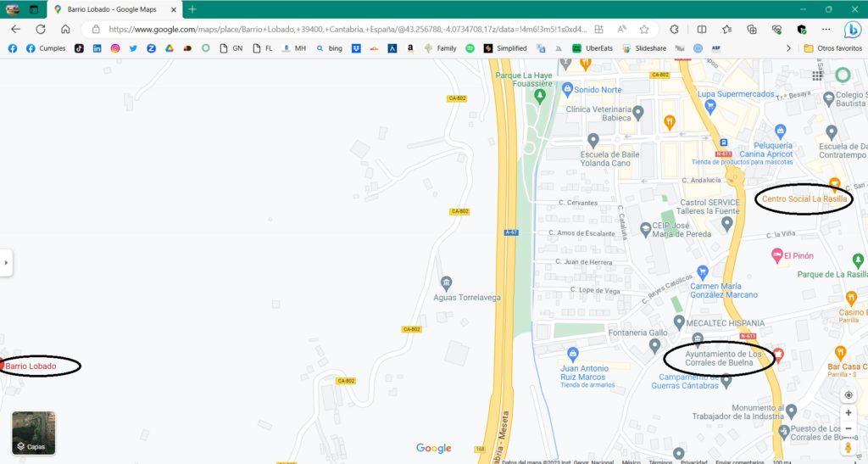Click Castrol SERVICE Talleres la Fuente label
868x464 pixels.
[x=709, y=206]
